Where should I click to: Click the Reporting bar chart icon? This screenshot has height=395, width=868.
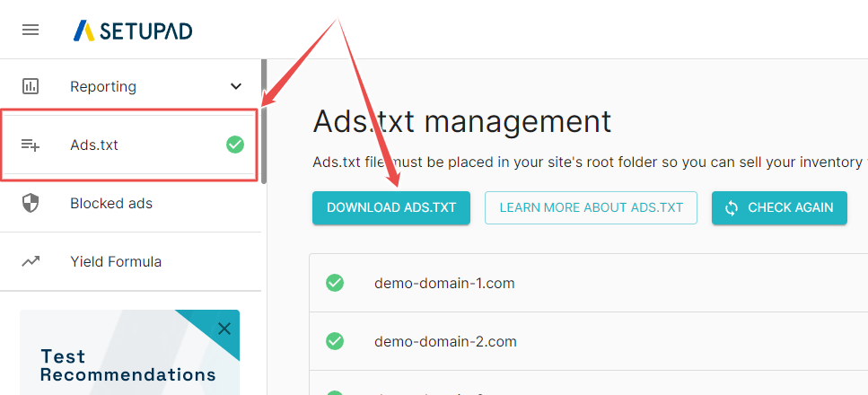coord(31,86)
